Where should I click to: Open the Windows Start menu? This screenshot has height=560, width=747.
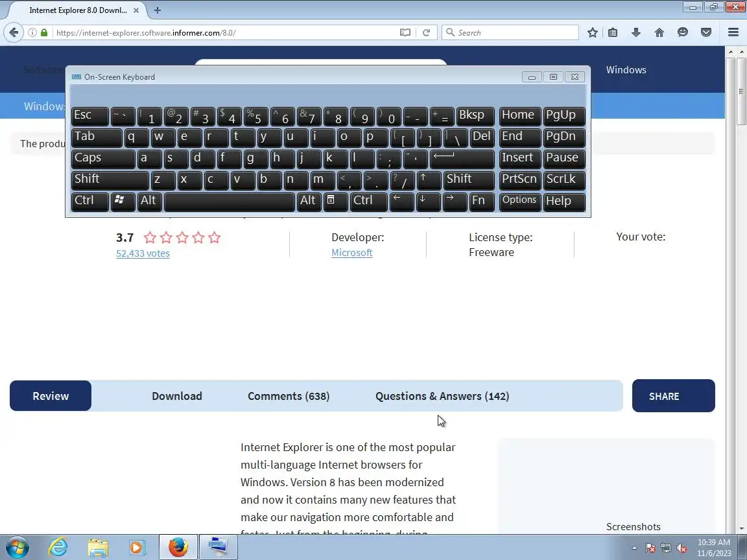[x=17, y=547]
